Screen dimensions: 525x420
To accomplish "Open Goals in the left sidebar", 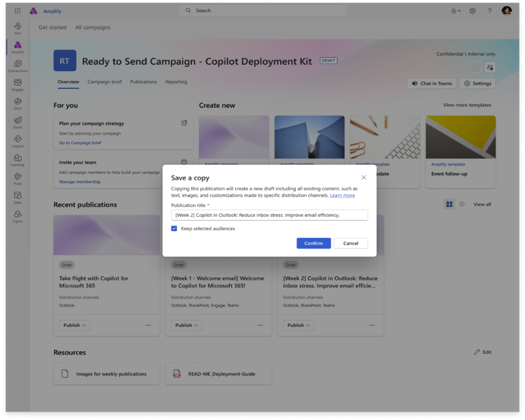I will click(18, 122).
